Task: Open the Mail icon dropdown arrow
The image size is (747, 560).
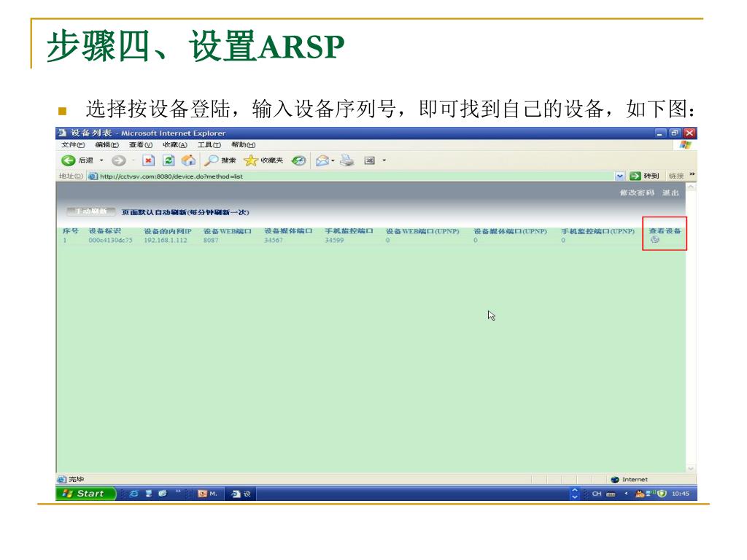Action: point(333,160)
